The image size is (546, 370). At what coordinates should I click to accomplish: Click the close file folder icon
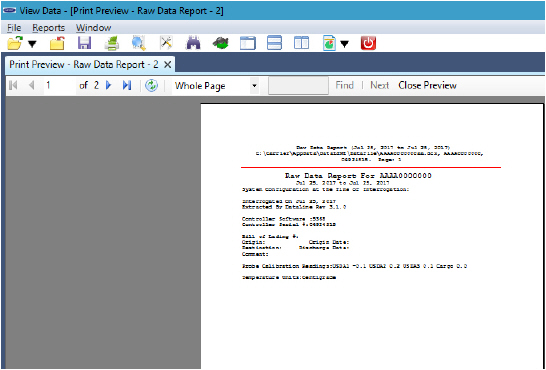click(57, 44)
